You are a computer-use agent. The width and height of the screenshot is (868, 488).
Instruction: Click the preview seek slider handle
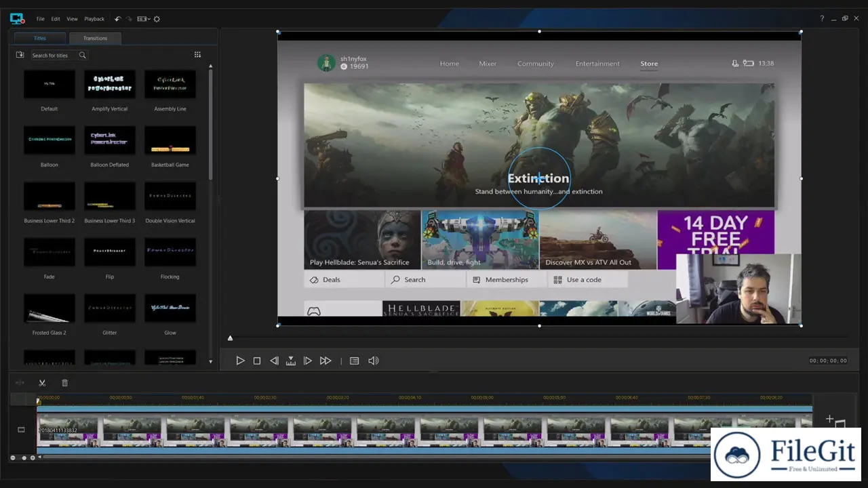point(230,338)
